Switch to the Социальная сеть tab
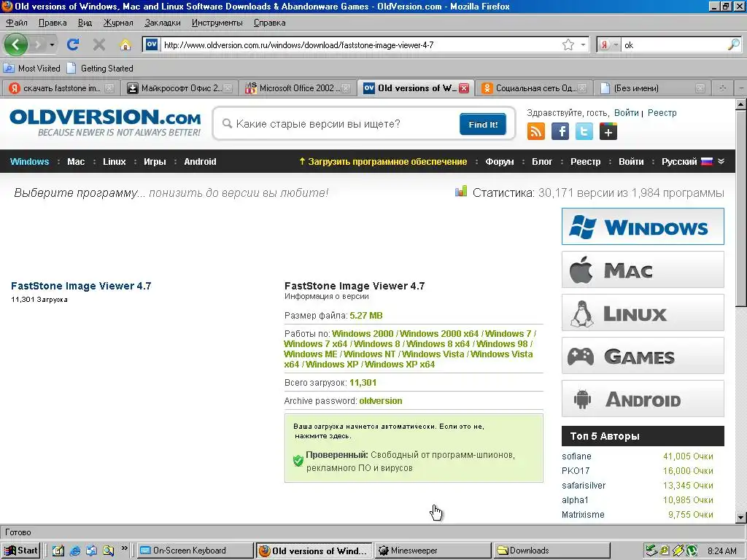 click(x=535, y=88)
